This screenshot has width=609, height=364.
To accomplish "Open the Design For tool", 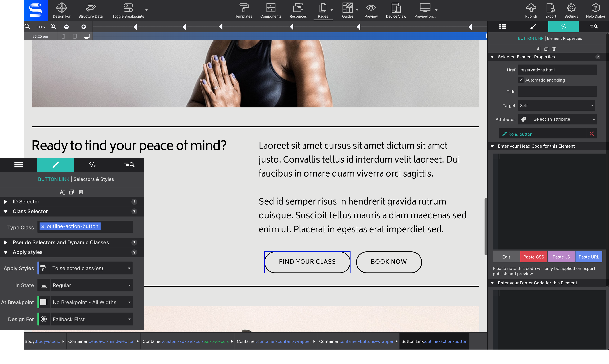I will [x=61, y=10].
